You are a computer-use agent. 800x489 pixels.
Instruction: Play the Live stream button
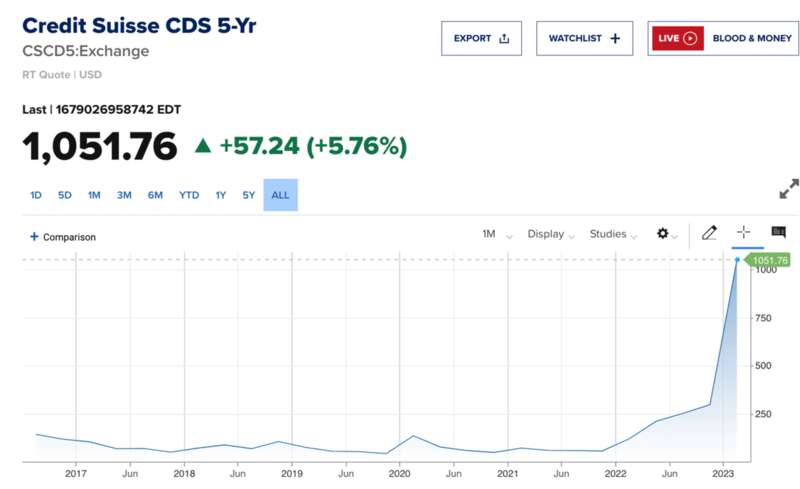point(677,38)
